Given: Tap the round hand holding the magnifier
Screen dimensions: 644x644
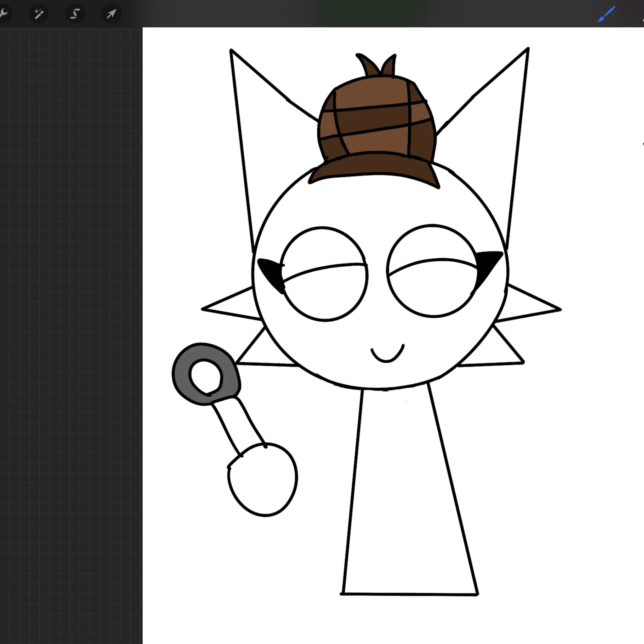Looking at the screenshot, I should click(263, 480).
